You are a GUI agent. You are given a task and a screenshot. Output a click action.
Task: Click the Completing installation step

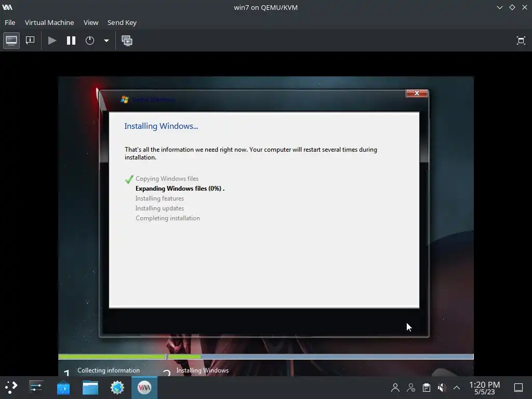click(x=168, y=218)
